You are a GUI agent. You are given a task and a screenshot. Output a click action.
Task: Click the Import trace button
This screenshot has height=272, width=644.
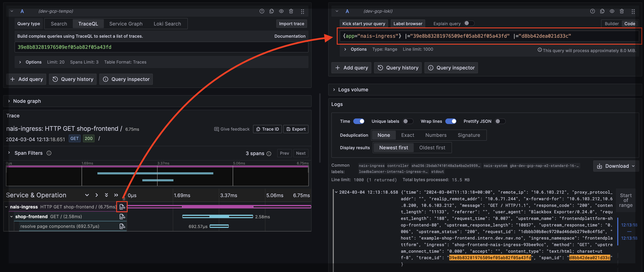click(291, 24)
